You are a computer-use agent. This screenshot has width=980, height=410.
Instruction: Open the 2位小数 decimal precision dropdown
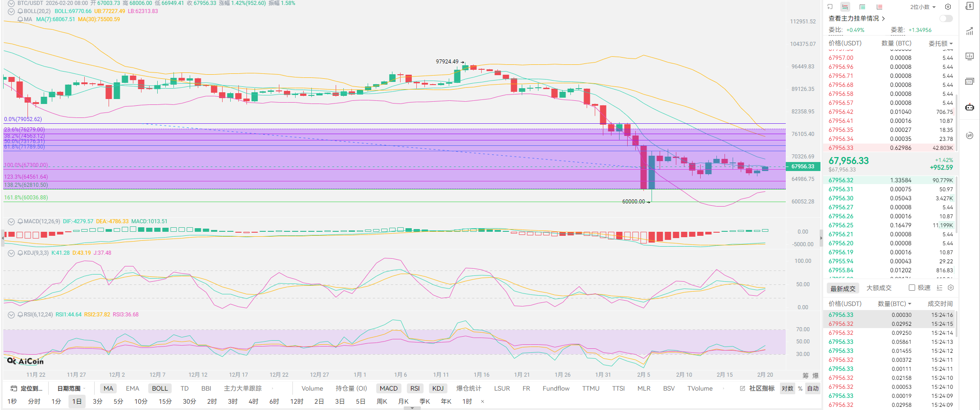pos(923,7)
